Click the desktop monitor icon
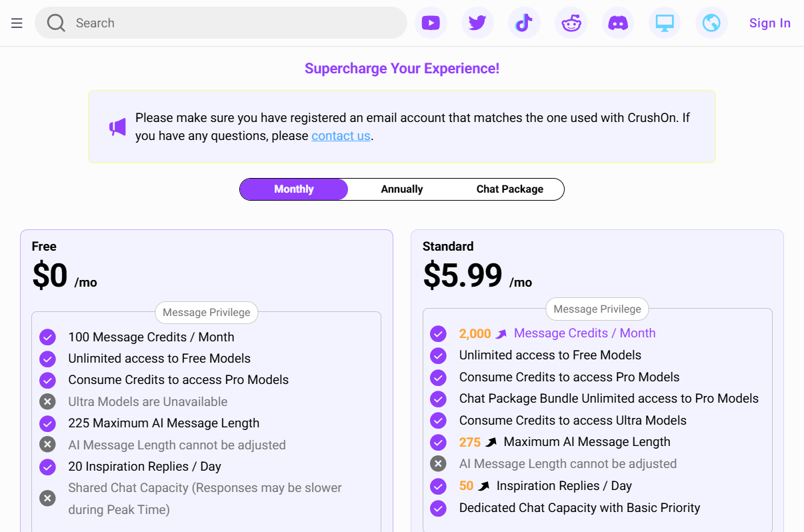Image resolution: width=804 pixels, height=532 pixels. click(x=665, y=23)
